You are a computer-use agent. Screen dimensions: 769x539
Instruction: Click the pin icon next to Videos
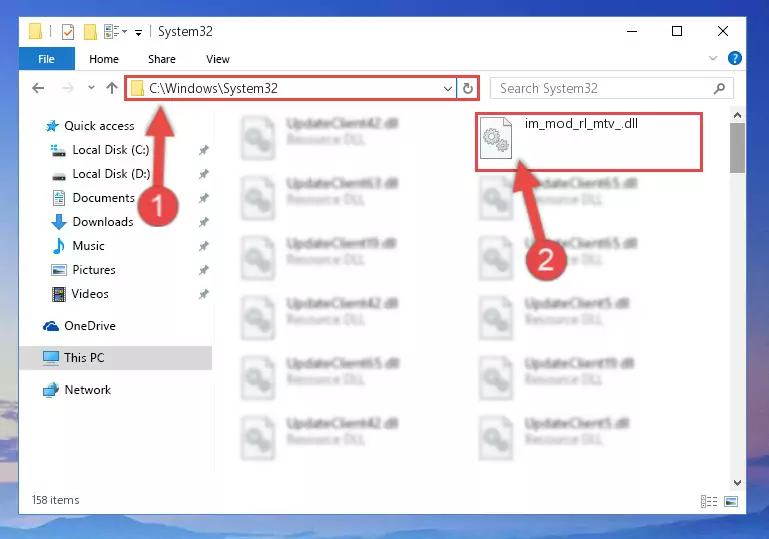coord(204,294)
